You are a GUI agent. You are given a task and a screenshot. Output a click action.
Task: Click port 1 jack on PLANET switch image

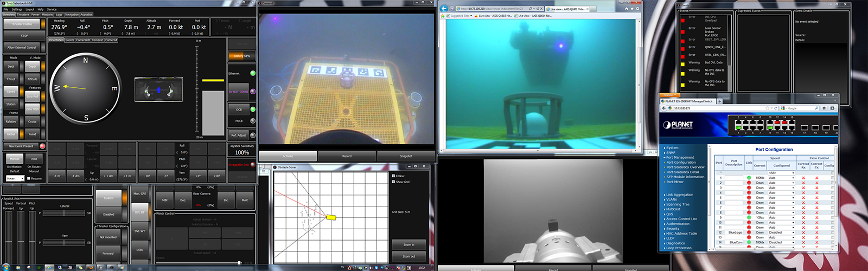(738, 128)
